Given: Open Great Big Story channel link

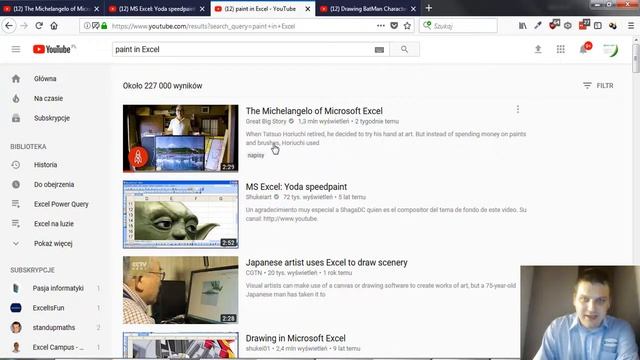Looking at the screenshot, I should click(266, 121).
